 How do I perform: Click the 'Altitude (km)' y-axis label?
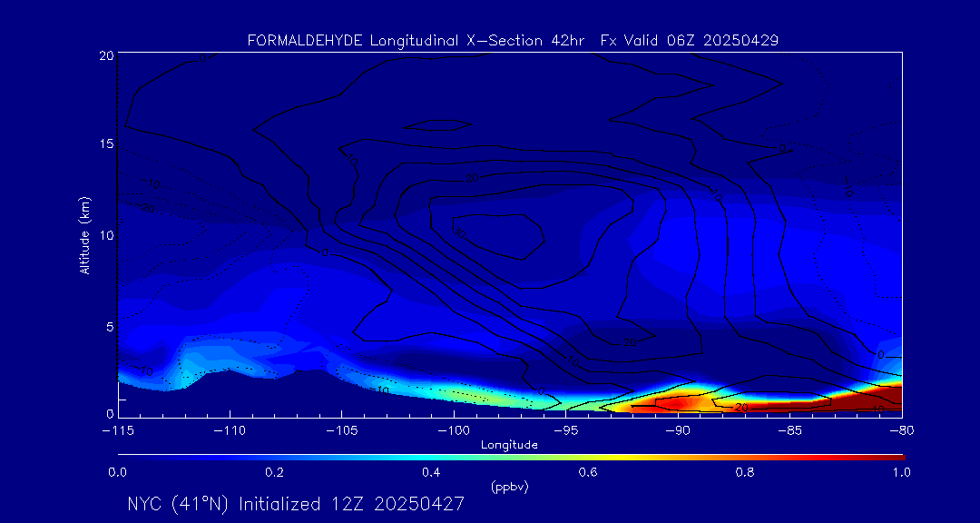pos(85,235)
